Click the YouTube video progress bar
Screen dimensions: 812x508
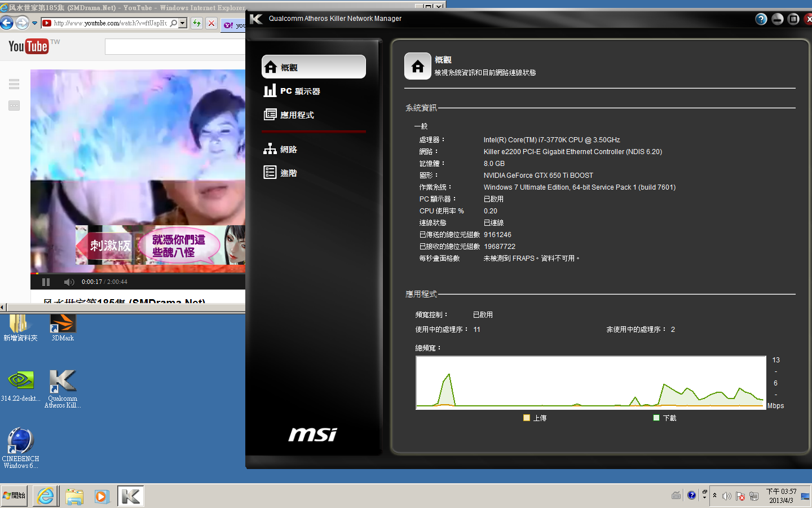coord(138,274)
